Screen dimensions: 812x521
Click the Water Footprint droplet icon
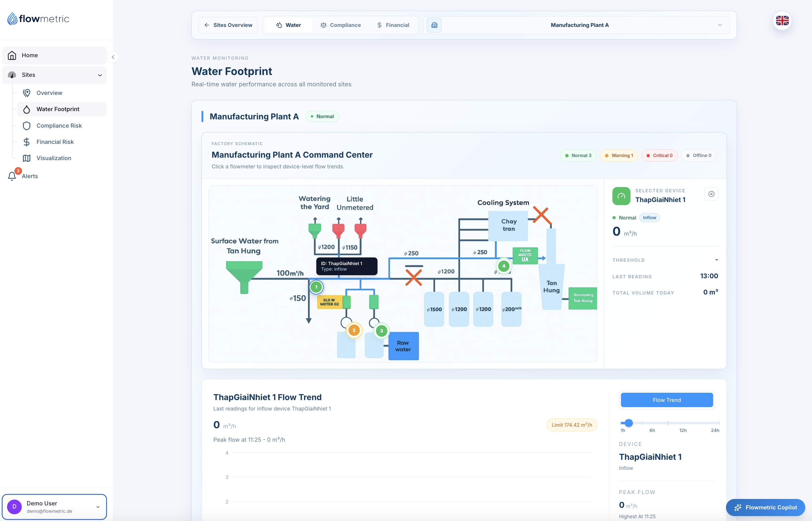coord(27,109)
